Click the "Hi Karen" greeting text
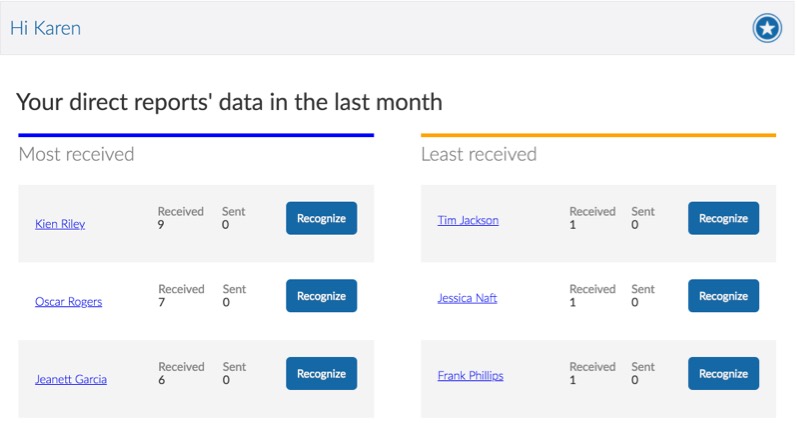This screenshot has height=426, width=797. [x=45, y=29]
